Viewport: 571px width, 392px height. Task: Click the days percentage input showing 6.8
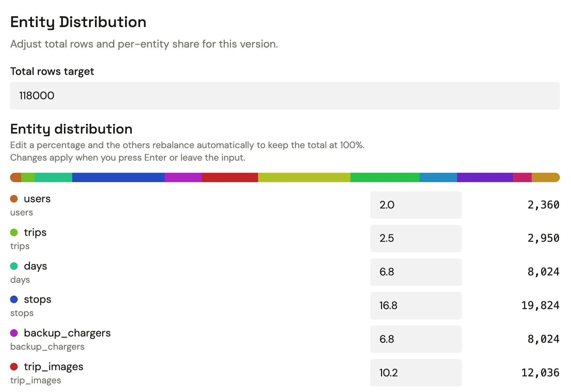pyautogui.click(x=416, y=272)
